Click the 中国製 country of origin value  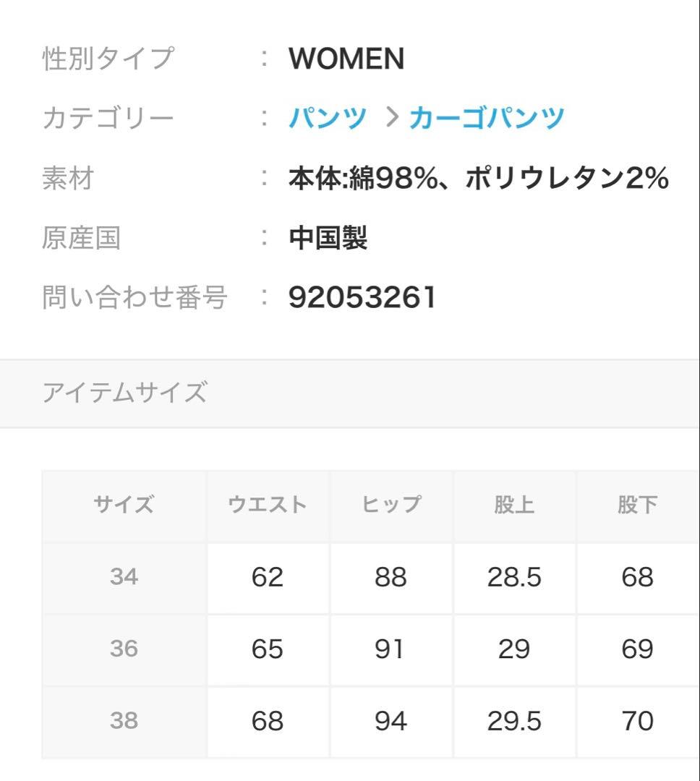pos(328,237)
